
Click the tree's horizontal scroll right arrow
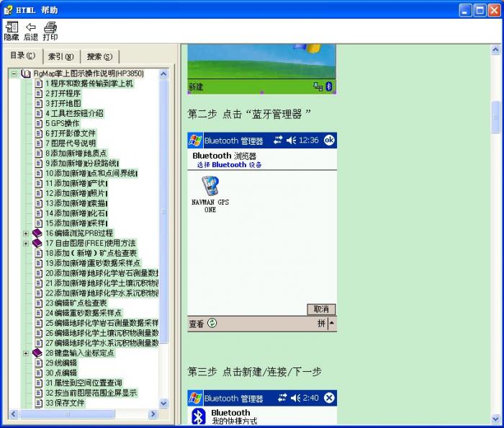[153, 414]
